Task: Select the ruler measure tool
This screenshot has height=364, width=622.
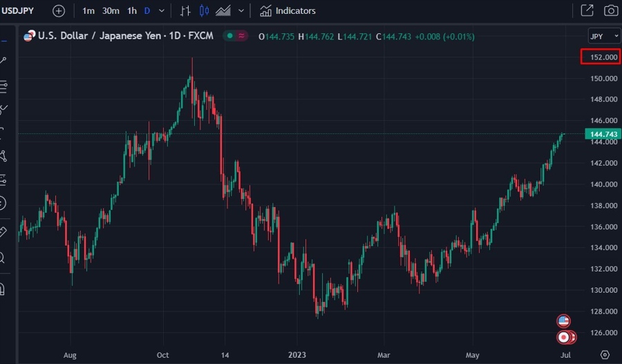Action: pos(3,231)
